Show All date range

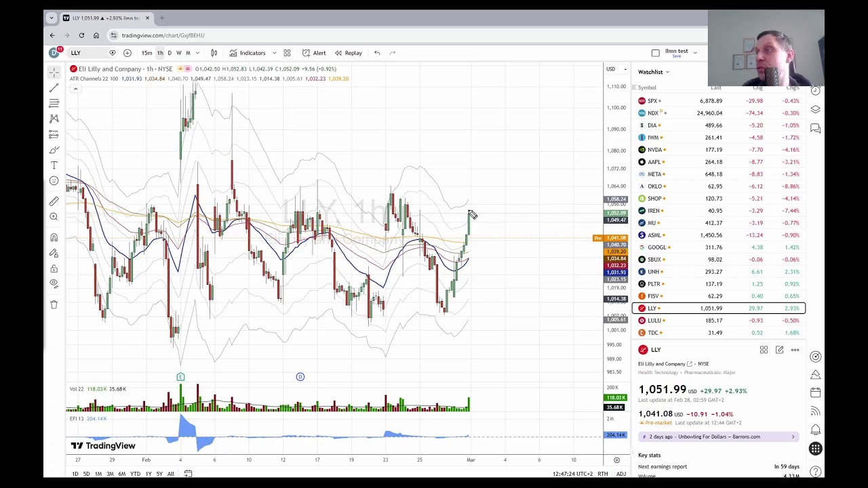pyautogui.click(x=171, y=474)
